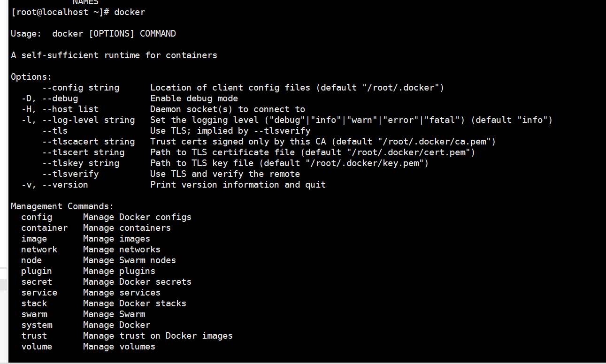Click the "--tlsverify" option flag

[70, 174]
